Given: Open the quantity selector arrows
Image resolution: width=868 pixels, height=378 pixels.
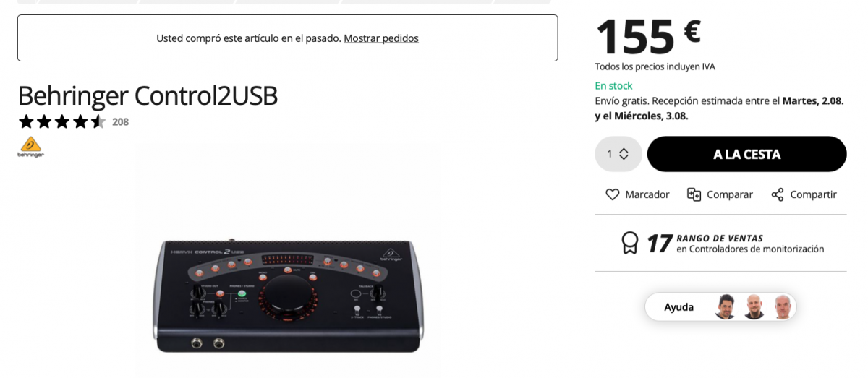Looking at the screenshot, I should (624, 154).
